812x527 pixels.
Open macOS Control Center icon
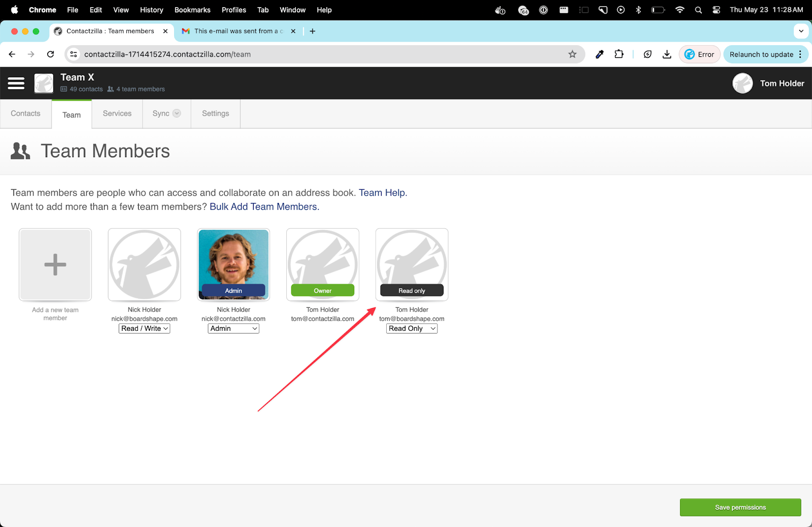(x=716, y=10)
